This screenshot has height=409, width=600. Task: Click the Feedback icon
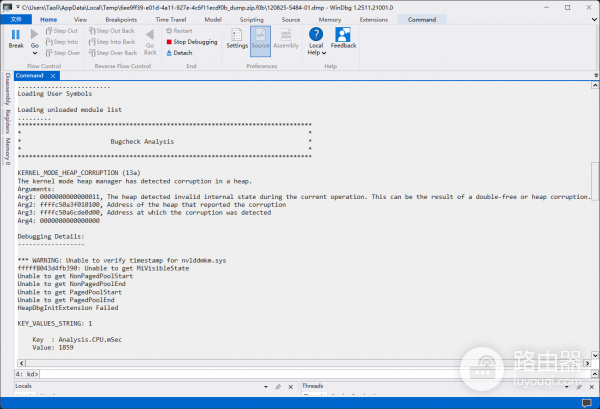click(343, 40)
